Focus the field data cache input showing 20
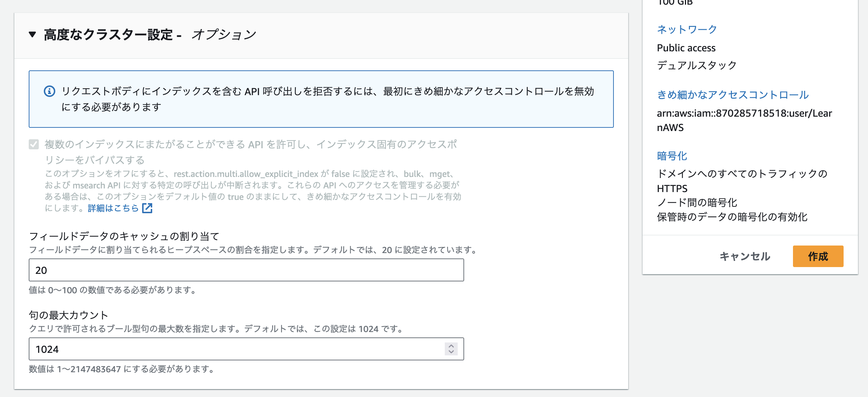This screenshot has height=397, width=868. coord(246,270)
